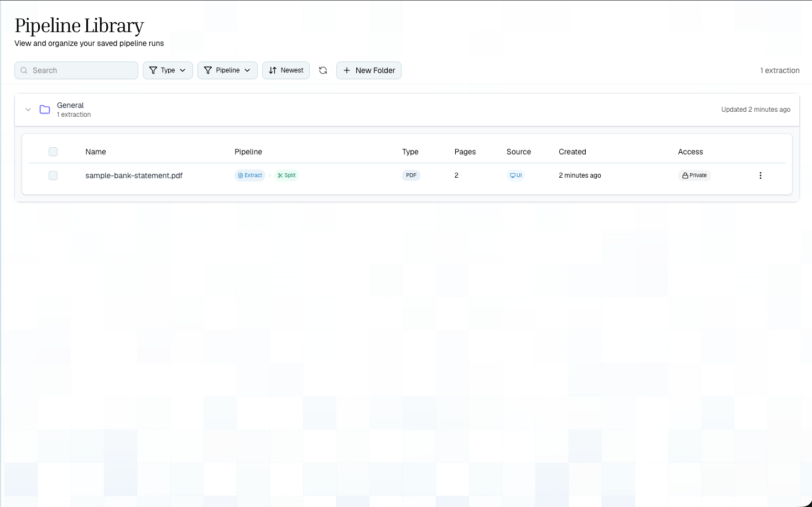The width and height of the screenshot is (812, 507).
Task: Open the three-dot menu for sample-bank-statement.pdf
Action: click(x=761, y=175)
